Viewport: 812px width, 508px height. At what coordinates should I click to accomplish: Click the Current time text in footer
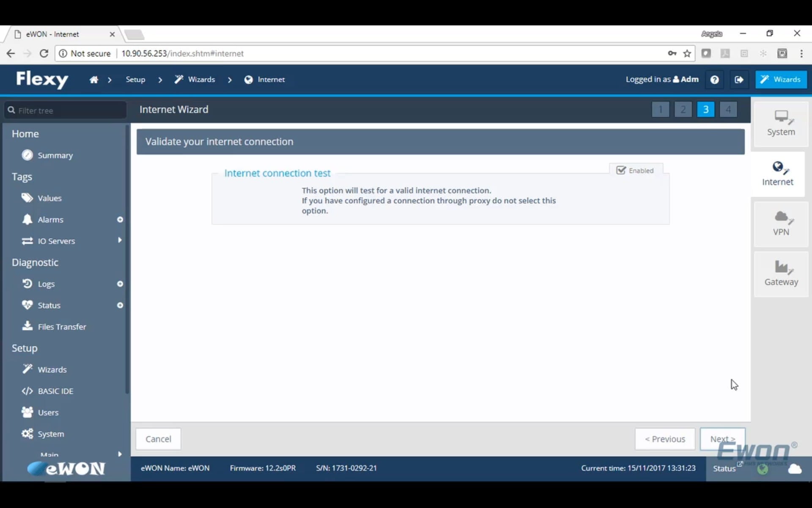638,468
